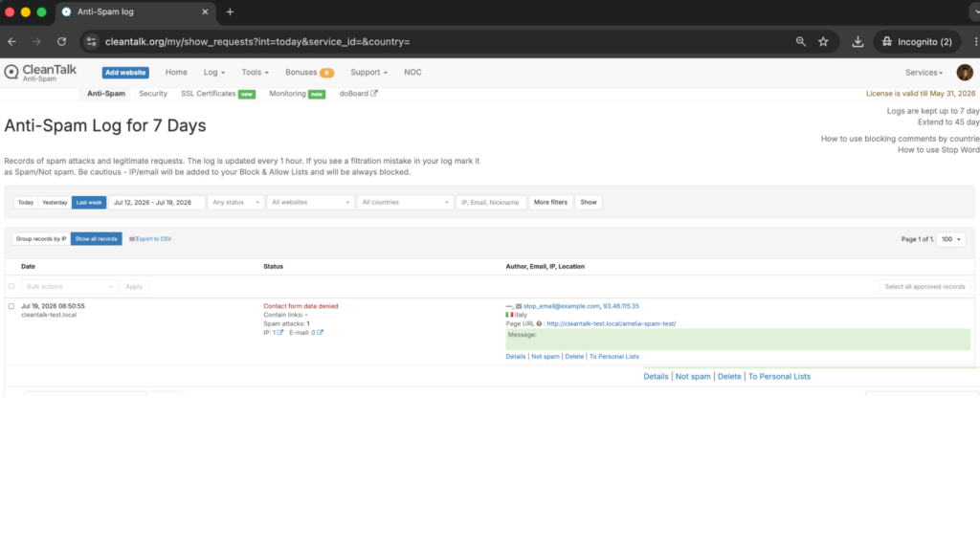
Task: Click the Add website button
Action: pos(125,73)
